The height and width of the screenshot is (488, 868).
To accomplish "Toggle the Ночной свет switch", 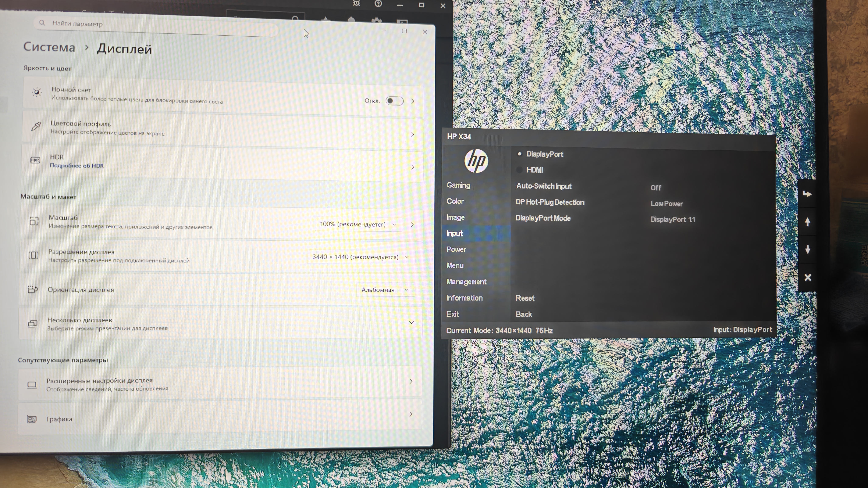I will pyautogui.click(x=394, y=101).
